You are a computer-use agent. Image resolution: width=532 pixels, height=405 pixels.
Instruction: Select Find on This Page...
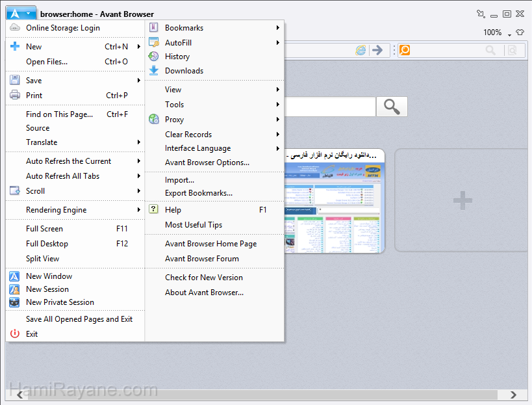[x=75, y=114]
